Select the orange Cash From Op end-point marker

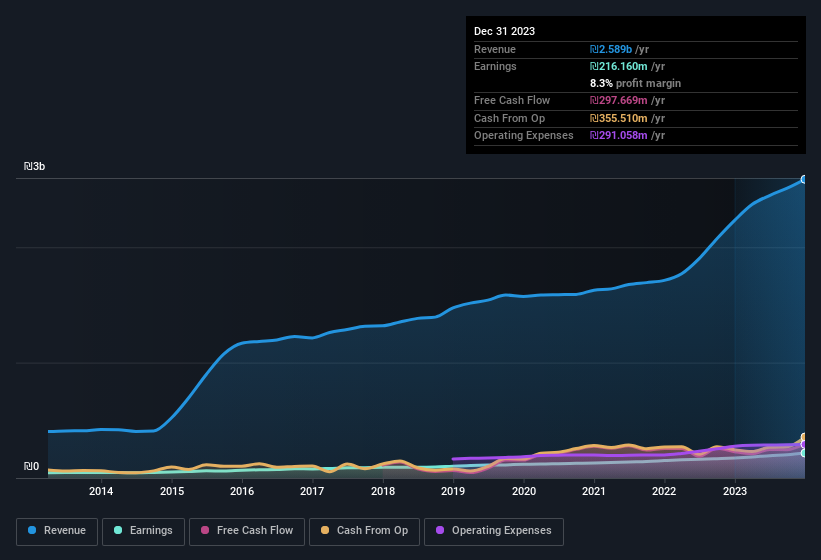point(804,438)
